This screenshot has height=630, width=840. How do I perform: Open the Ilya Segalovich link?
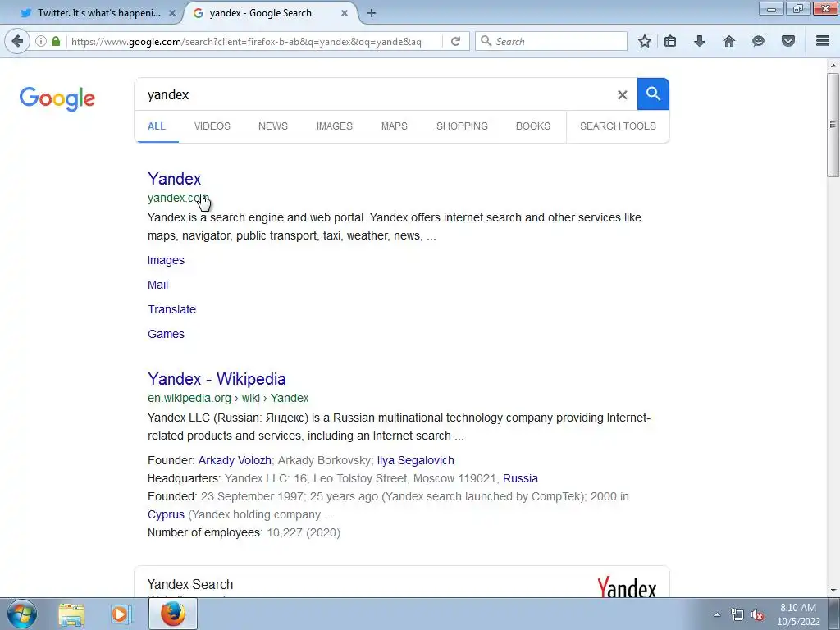pos(416,461)
